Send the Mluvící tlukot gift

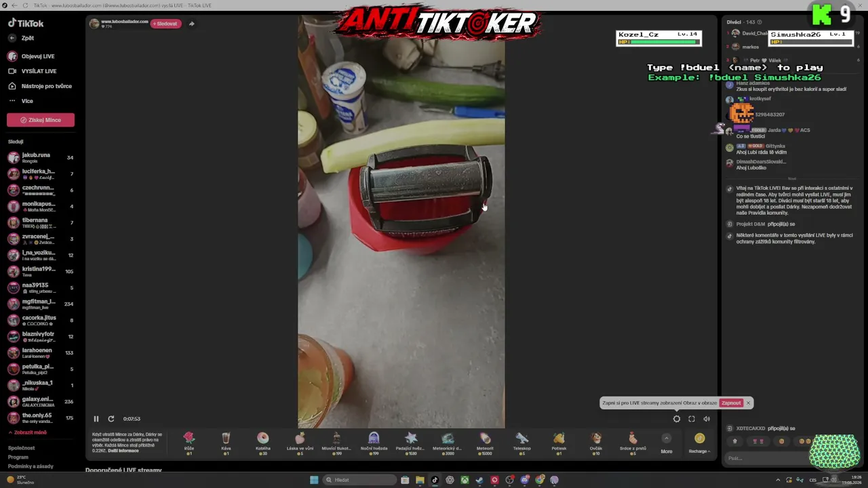point(337,443)
